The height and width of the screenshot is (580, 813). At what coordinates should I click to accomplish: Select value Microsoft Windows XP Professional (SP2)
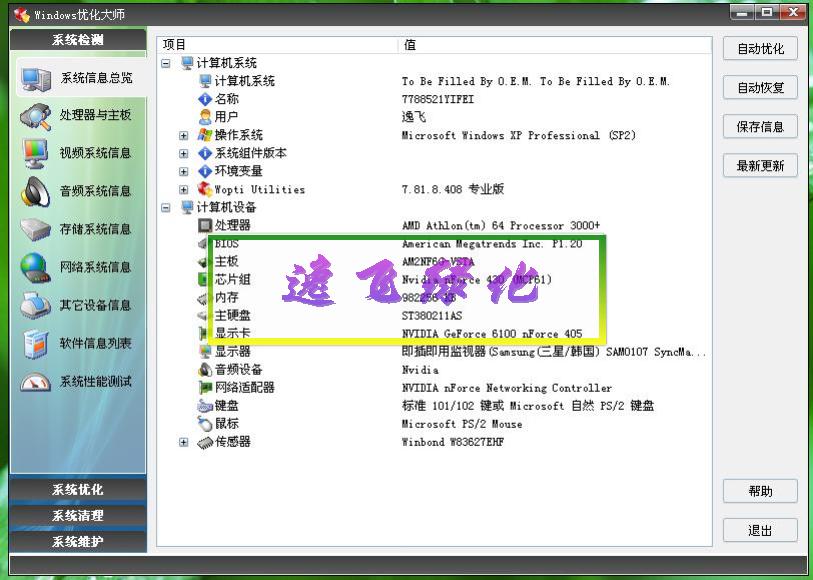[518, 135]
